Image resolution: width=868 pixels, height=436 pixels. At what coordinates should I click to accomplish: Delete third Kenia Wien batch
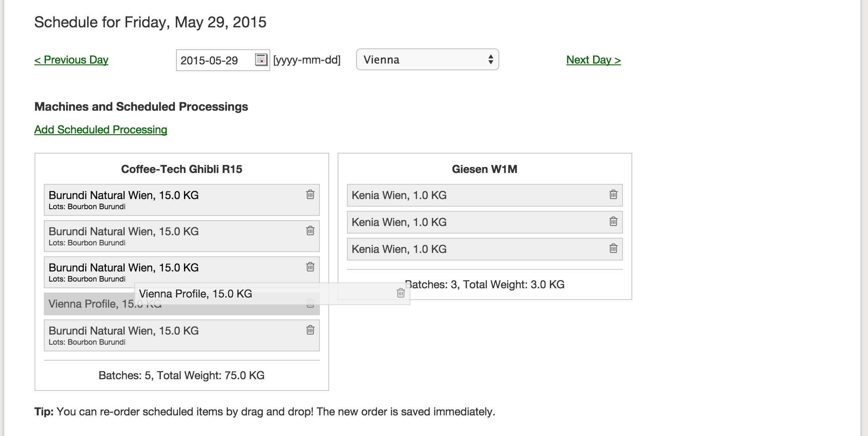pyautogui.click(x=613, y=248)
